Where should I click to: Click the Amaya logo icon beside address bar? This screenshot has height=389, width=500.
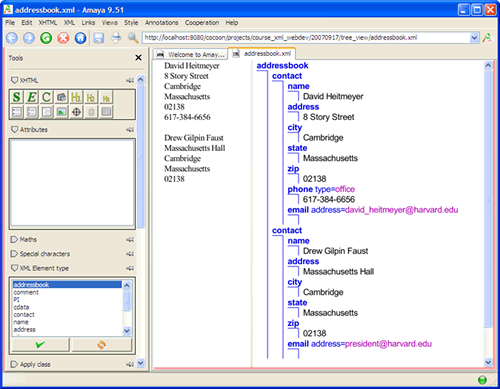click(487, 38)
